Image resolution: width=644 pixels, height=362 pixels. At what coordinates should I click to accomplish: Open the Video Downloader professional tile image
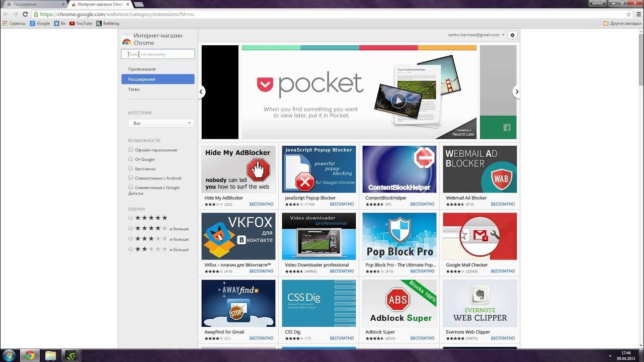[x=319, y=236]
